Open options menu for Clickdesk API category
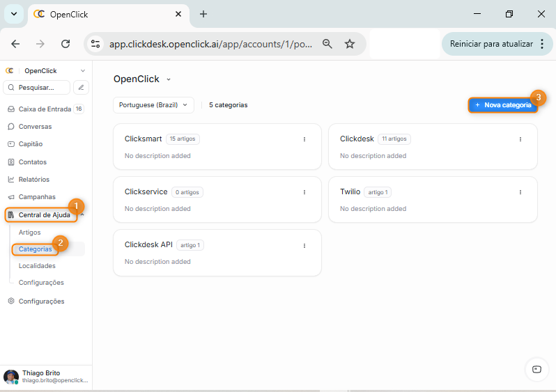 pyautogui.click(x=304, y=245)
